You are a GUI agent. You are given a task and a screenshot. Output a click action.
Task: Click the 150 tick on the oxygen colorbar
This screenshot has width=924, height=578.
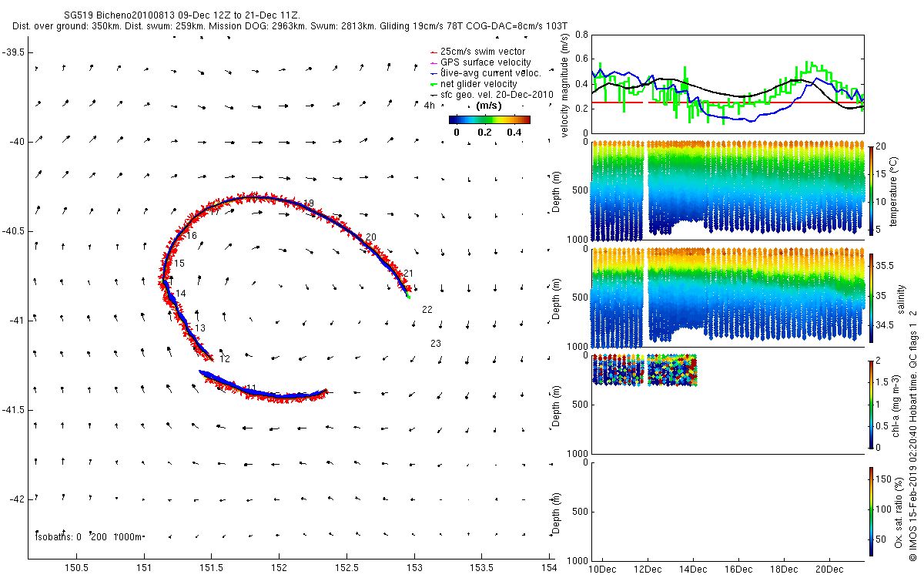(884, 479)
